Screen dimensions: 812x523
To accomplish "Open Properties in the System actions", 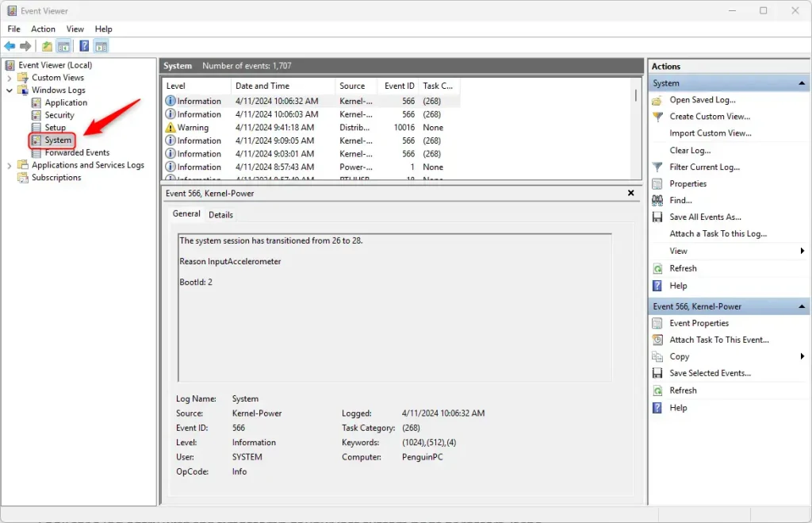I will coord(688,183).
